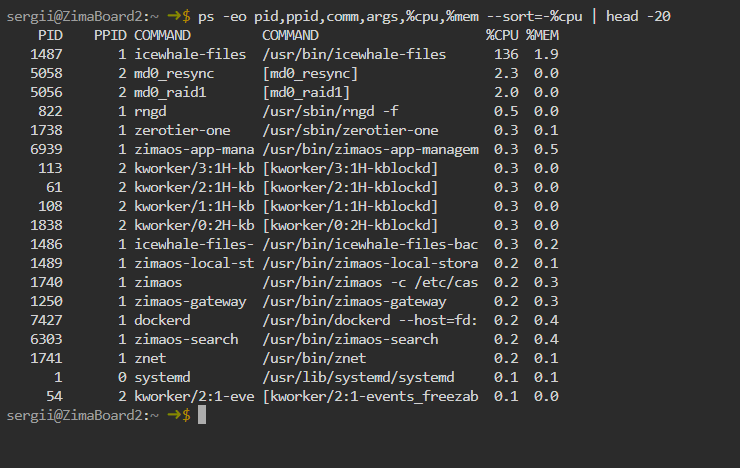Viewport: 740px width, 468px height.
Task: Click PID 1250 of zimaos-gateway
Action: (x=46, y=301)
